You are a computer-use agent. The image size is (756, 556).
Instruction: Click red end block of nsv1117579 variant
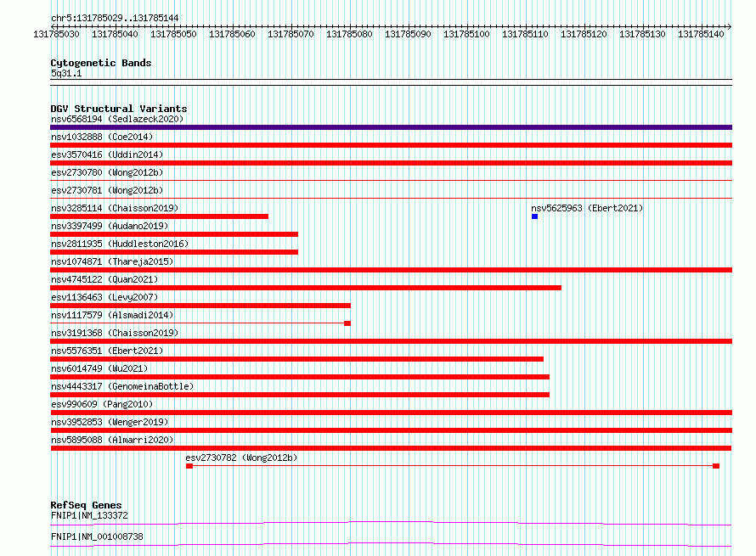(347, 323)
